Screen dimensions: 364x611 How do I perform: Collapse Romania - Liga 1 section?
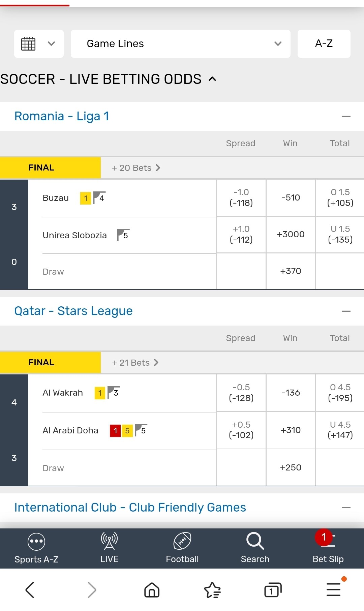pos(346,117)
